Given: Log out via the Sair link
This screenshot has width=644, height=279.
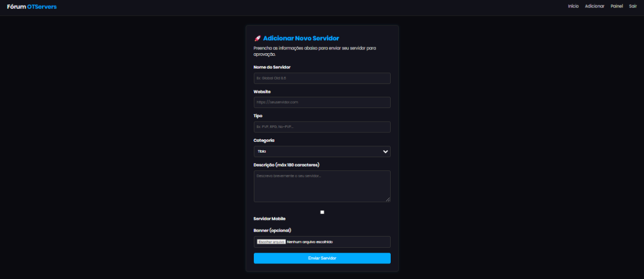Looking at the screenshot, I should click(x=633, y=6).
